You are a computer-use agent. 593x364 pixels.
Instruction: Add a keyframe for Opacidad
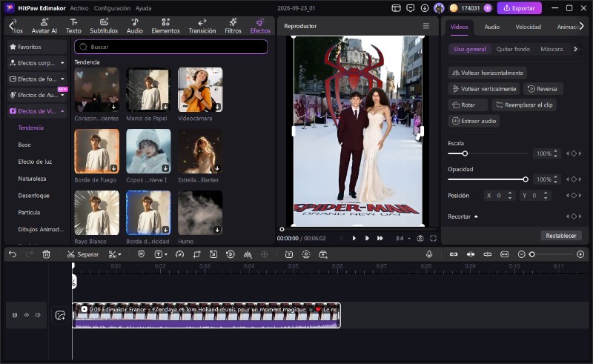(574, 179)
